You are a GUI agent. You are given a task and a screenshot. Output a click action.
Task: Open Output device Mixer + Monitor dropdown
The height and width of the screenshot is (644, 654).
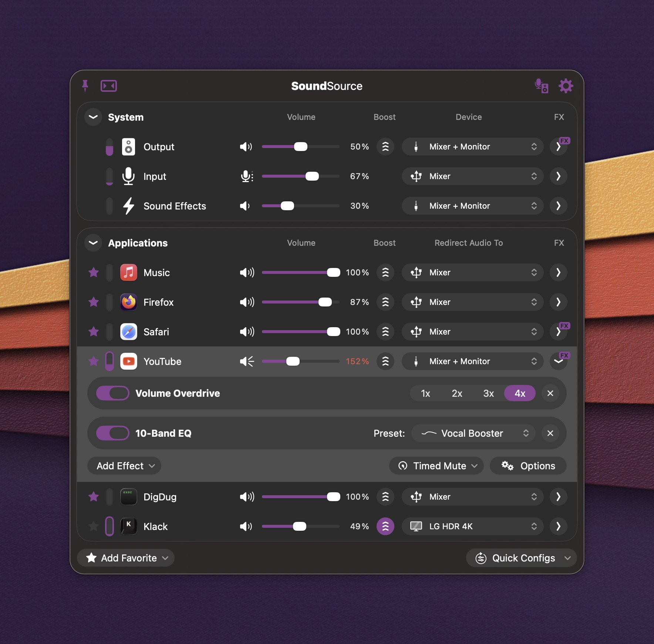472,147
